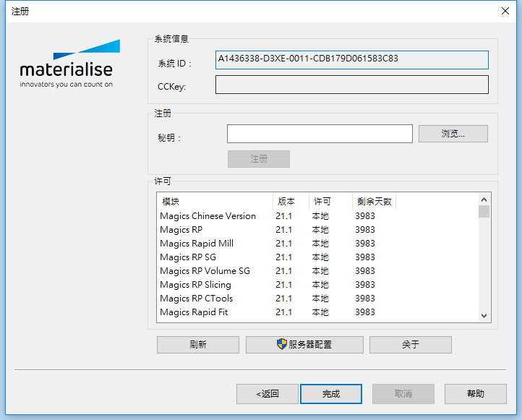This screenshot has height=420, width=522.
Task: Click the CCKey field
Action: (351, 85)
